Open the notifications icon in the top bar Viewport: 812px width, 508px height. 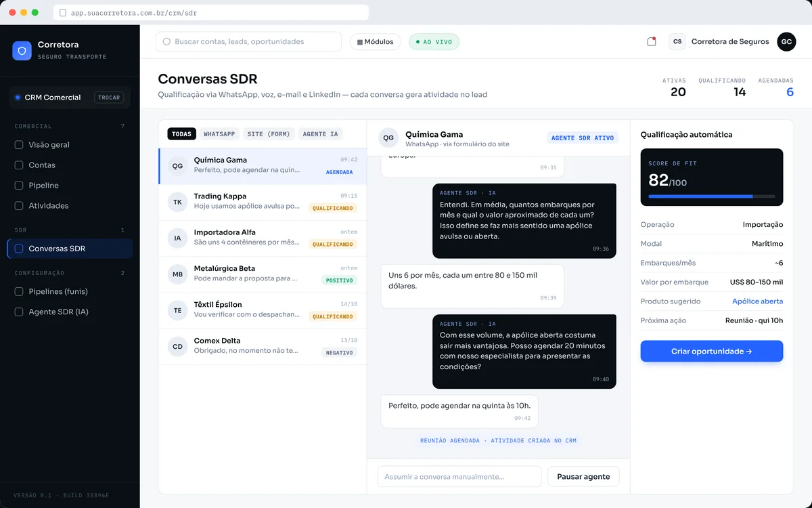[651, 41]
